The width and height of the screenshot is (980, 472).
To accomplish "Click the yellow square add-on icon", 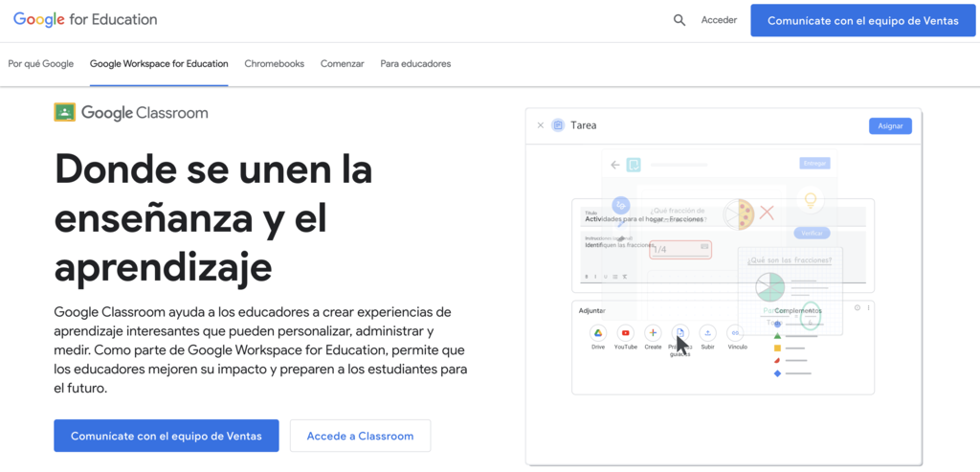I will (x=777, y=348).
